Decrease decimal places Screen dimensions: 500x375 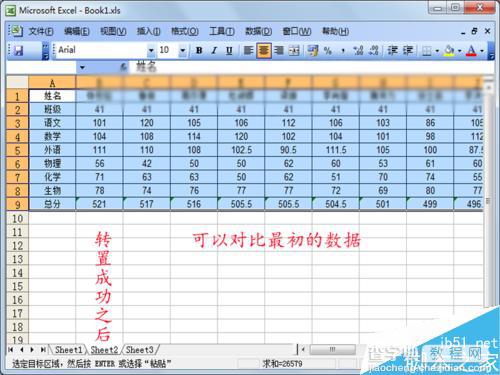pos(374,51)
